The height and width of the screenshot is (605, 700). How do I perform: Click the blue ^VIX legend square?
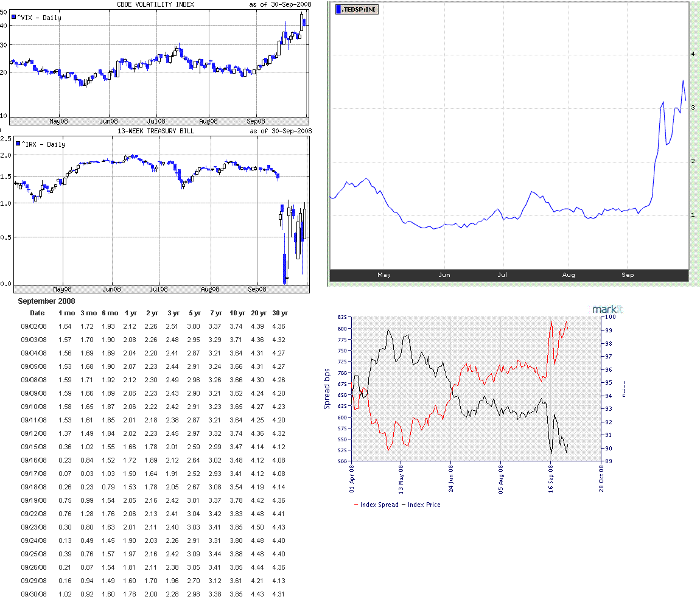[14, 18]
